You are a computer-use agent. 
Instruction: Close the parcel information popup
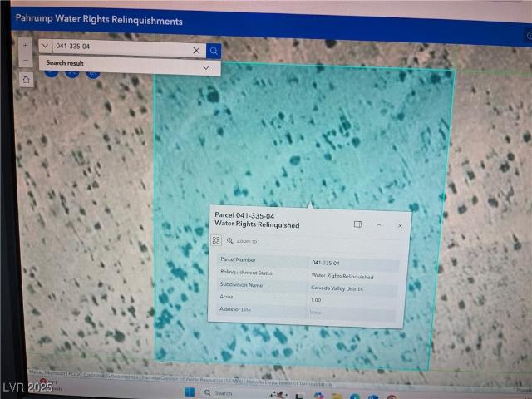click(400, 225)
